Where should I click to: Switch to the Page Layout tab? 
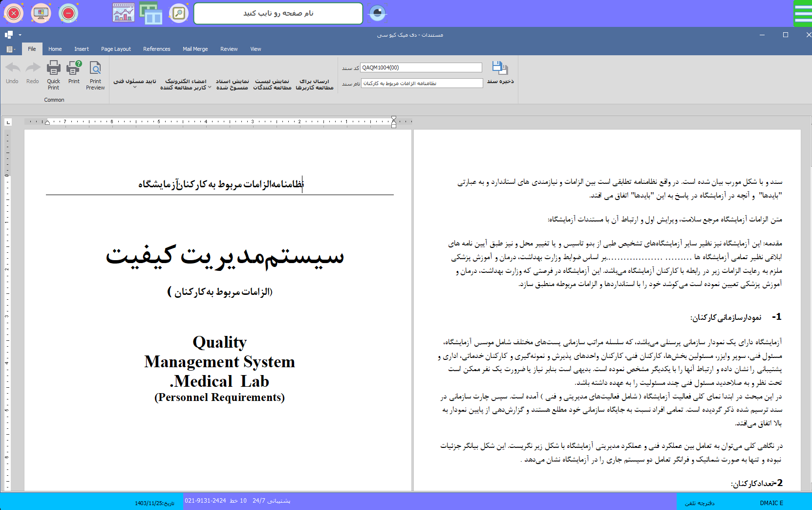pos(116,49)
